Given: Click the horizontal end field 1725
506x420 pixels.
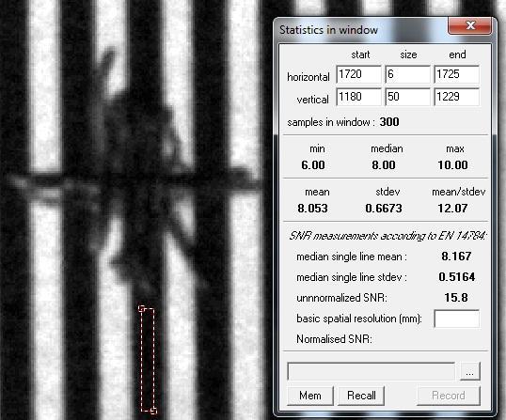Looking at the screenshot, I should click(457, 74).
